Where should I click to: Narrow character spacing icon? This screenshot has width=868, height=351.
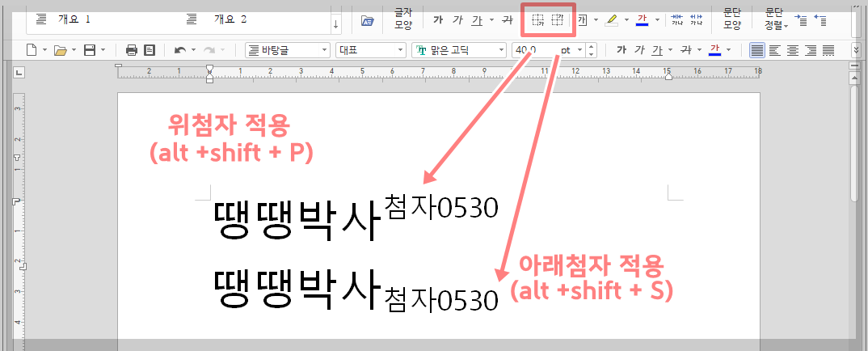(x=677, y=20)
